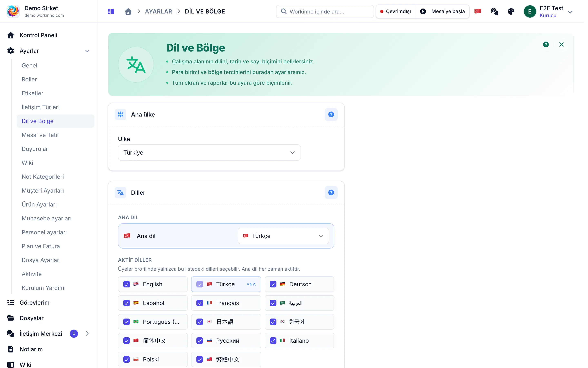Open the Ana dil Türkçe dropdown
This screenshot has width=588, height=368.
pyautogui.click(x=283, y=236)
